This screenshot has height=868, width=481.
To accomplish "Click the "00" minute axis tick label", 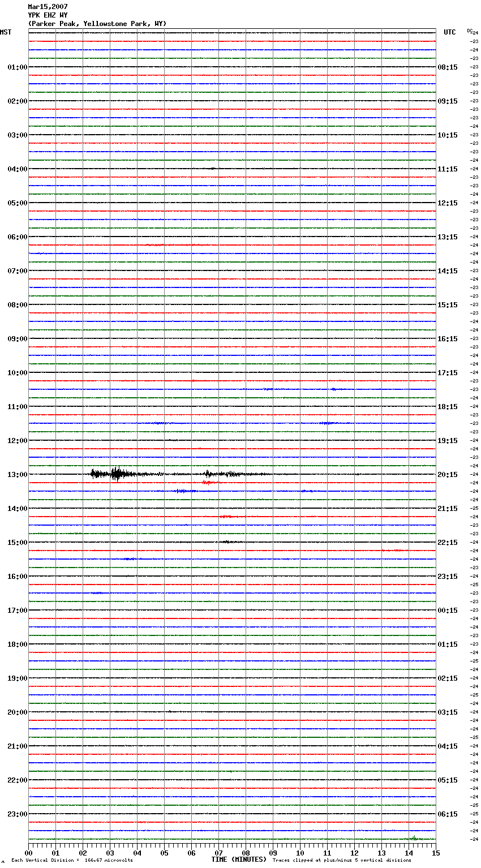I will coord(28,853).
